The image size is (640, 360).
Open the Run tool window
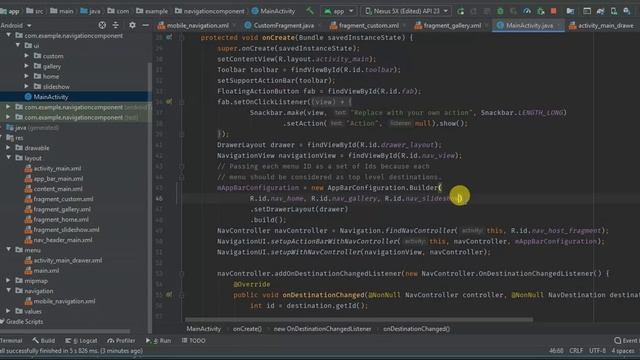point(158,340)
